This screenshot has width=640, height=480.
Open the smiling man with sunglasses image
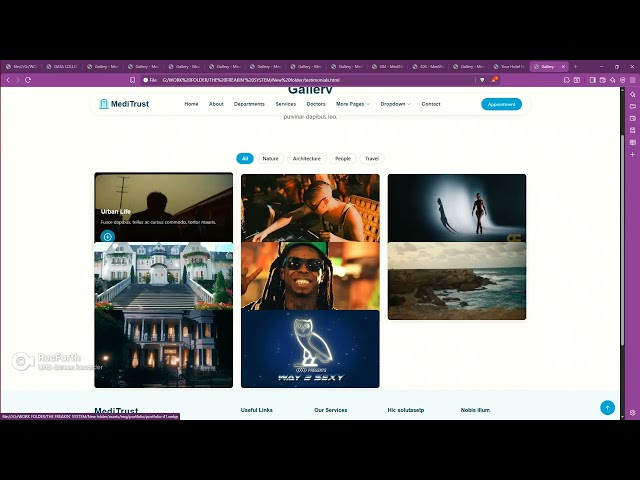(310, 276)
